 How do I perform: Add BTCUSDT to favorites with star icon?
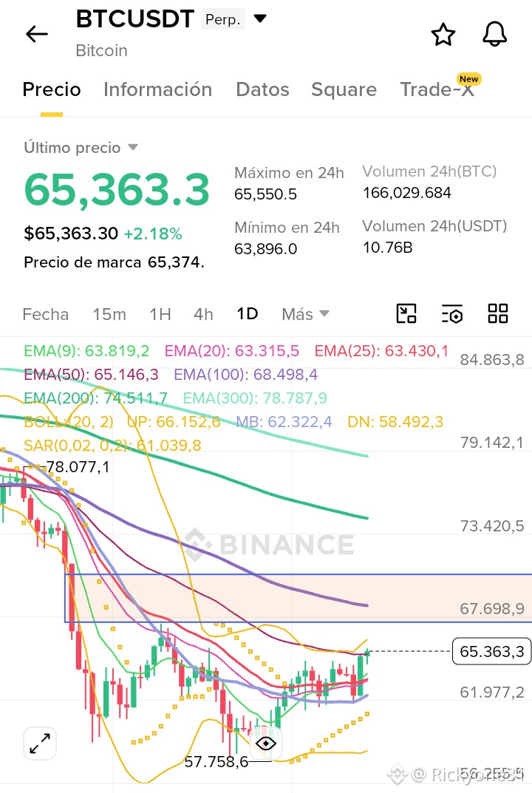443,35
